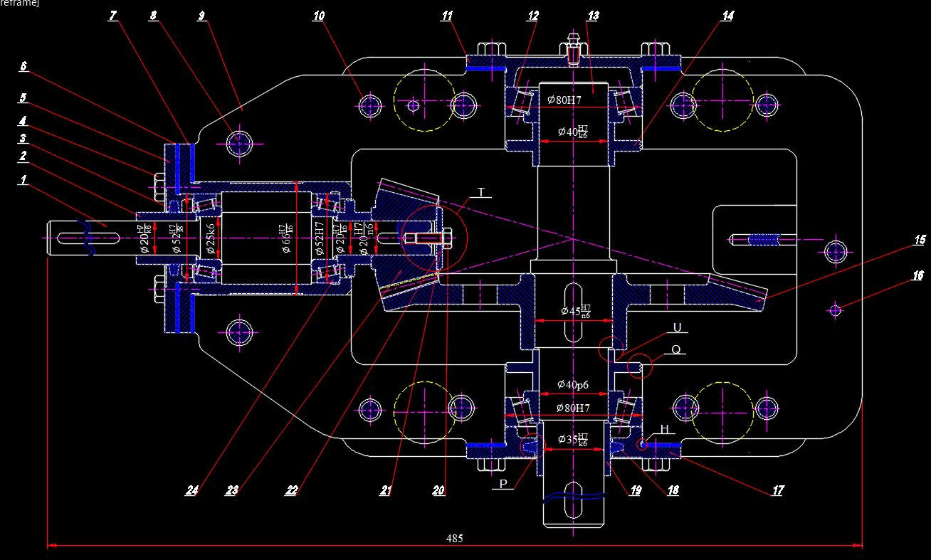
Task: Select balloon callout number 17
Action: pyautogui.click(x=777, y=490)
